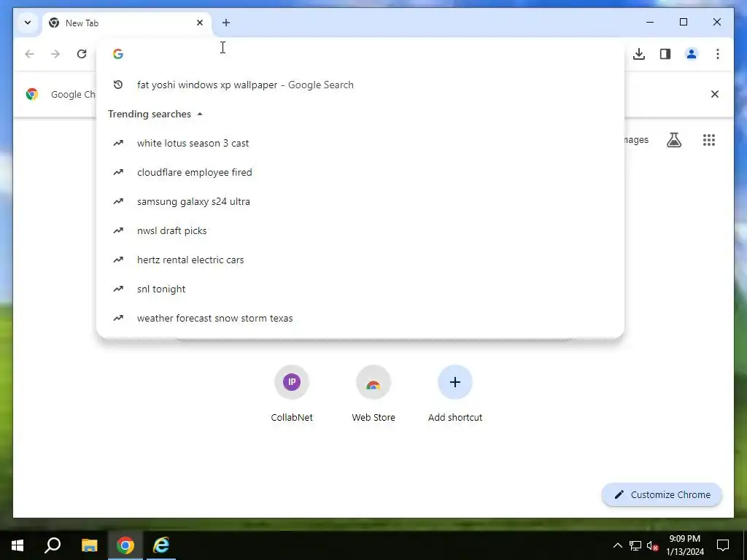Open the CollabNet shortcut

292,393
